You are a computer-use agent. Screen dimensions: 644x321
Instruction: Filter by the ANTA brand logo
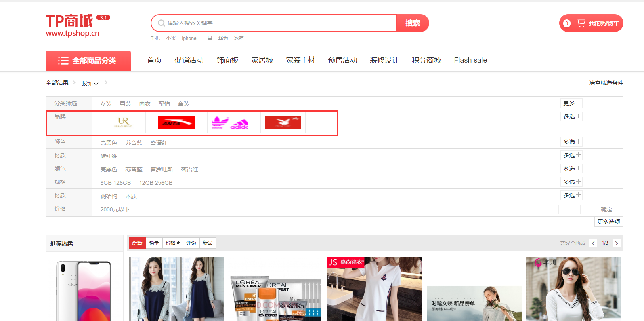176,122
